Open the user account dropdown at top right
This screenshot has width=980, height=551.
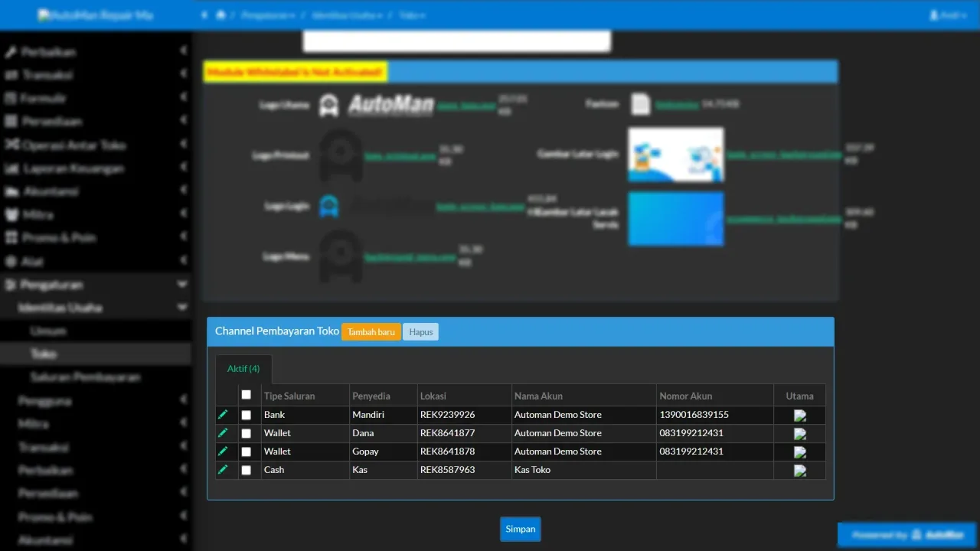pyautogui.click(x=949, y=15)
